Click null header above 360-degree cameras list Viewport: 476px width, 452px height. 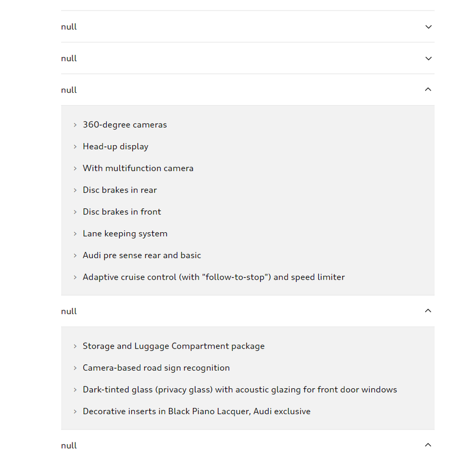pyautogui.click(x=69, y=90)
